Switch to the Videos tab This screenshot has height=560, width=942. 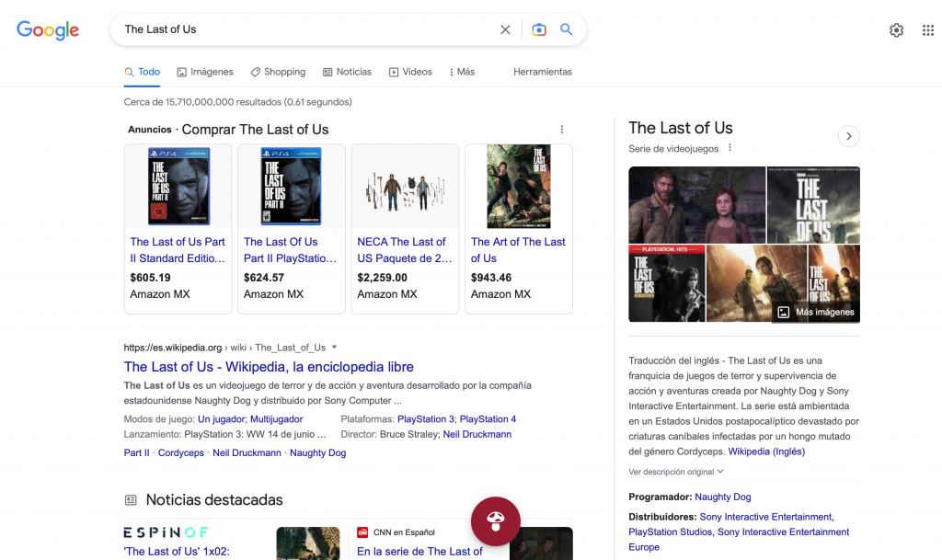[410, 72]
